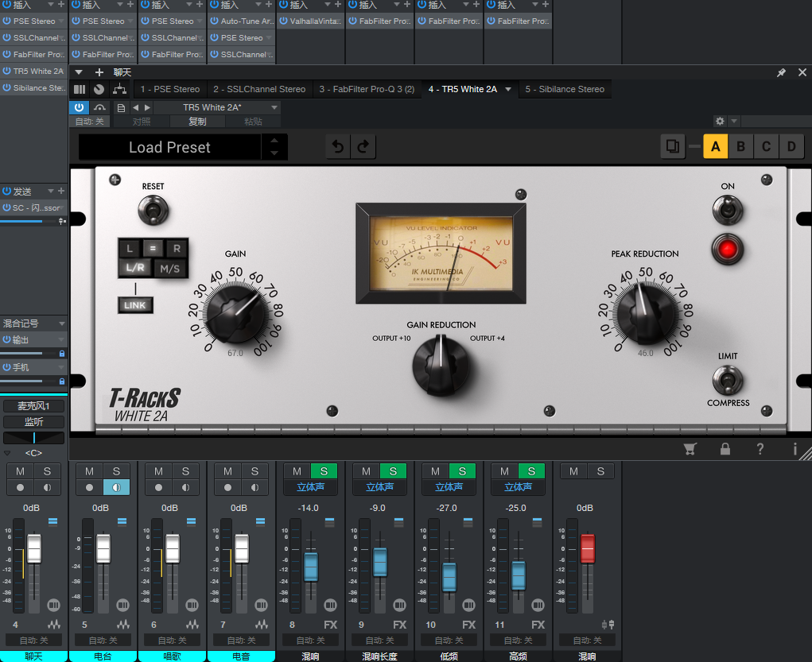Select the L/R mode button
Image resolution: width=812 pixels, height=662 pixels.
point(135,268)
